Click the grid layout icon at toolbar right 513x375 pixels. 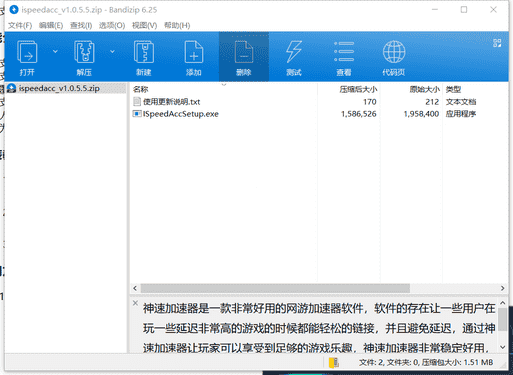(x=497, y=43)
